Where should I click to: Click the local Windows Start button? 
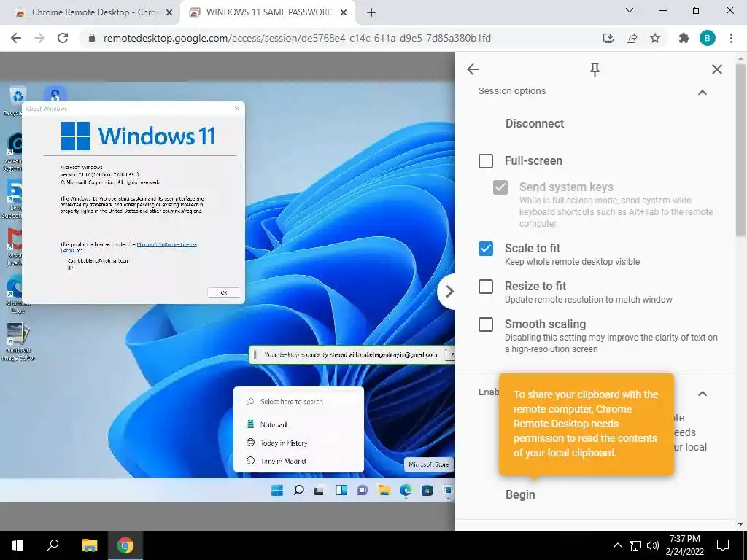coord(18,545)
